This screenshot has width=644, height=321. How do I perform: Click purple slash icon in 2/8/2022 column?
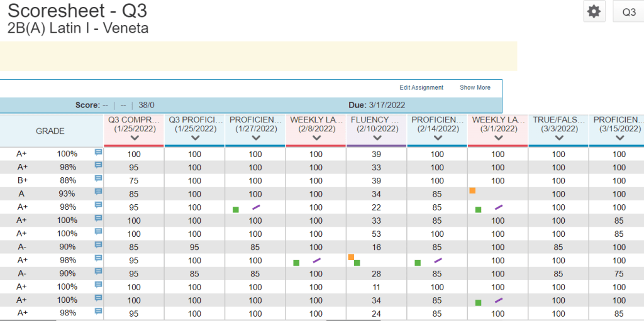pos(316,261)
